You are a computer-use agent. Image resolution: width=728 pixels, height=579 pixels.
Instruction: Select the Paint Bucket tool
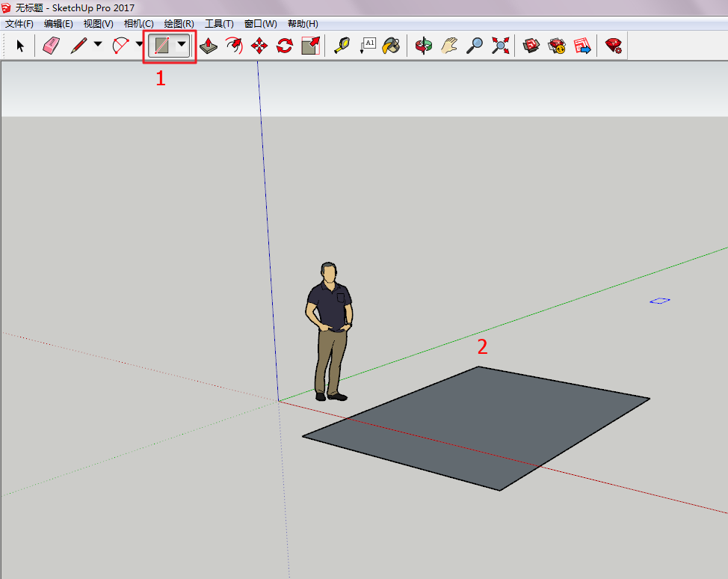(x=391, y=46)
